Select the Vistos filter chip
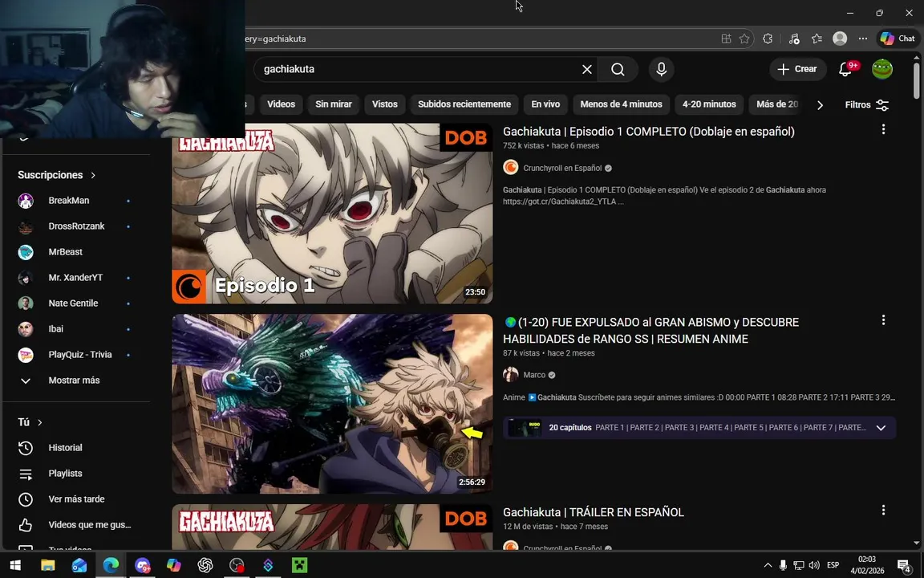 [x=385, y=104]
